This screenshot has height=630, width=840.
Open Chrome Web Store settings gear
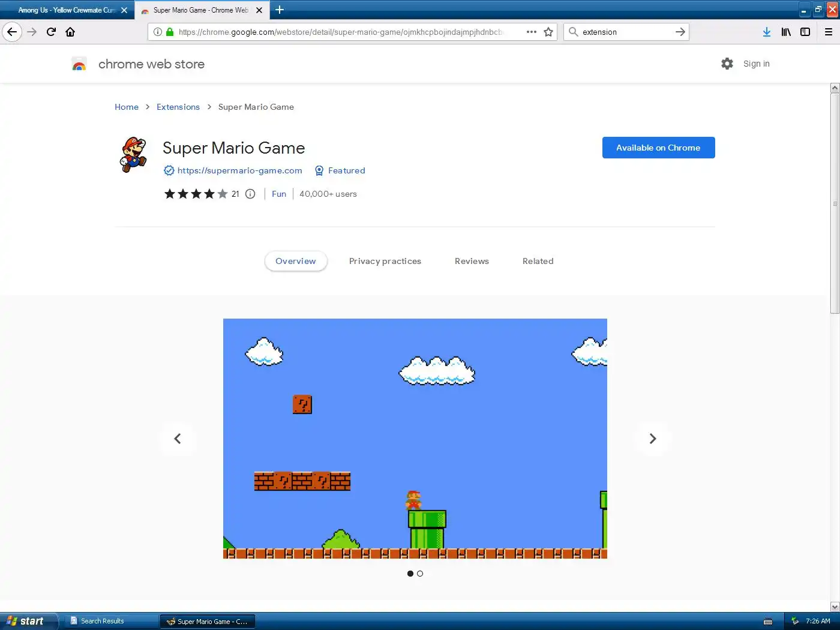[x=727, y=64]
